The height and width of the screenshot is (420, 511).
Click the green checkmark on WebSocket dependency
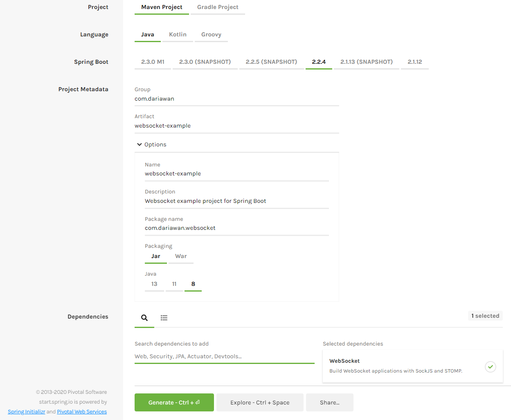[490, 367]
